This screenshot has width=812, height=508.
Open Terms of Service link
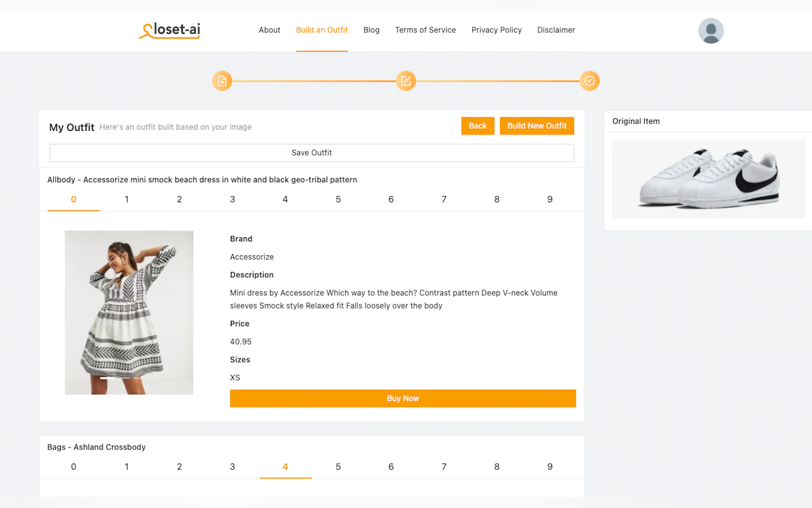(425, 30)
